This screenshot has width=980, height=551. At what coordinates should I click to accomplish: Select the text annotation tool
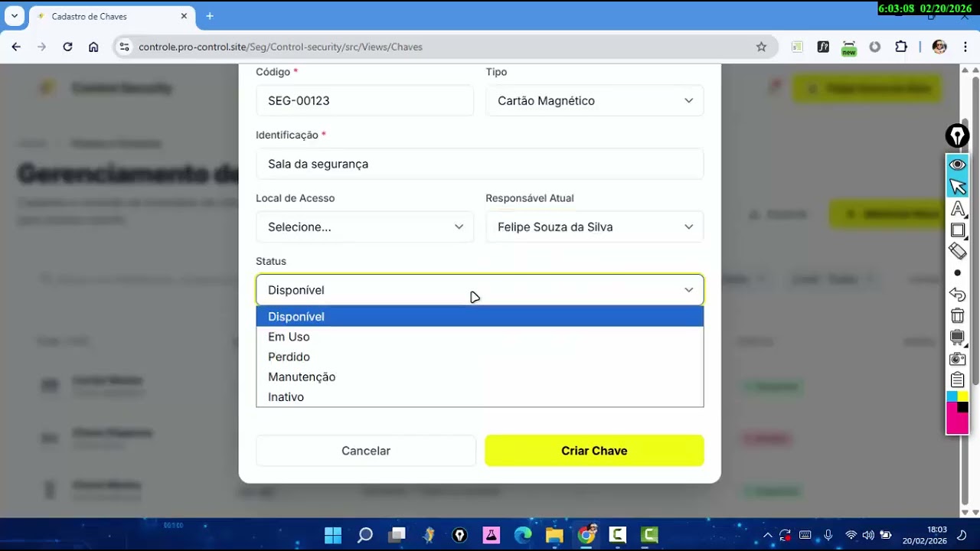(x=957, y=209)
